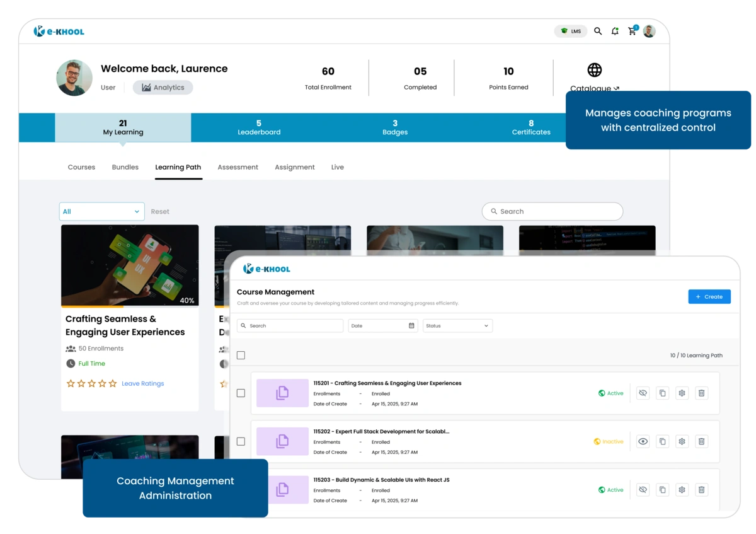756x534 pixels.
Task: Show course 115202 via the eye icon
Action: click(643, 441)
